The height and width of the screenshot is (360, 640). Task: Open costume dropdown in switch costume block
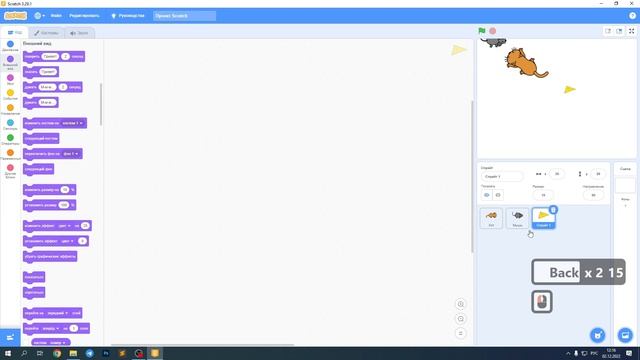point(73,123)
